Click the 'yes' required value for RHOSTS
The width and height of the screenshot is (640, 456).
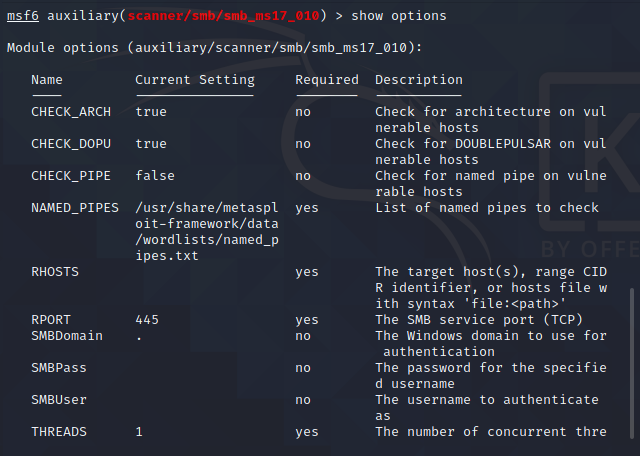[x=307, y=272]
